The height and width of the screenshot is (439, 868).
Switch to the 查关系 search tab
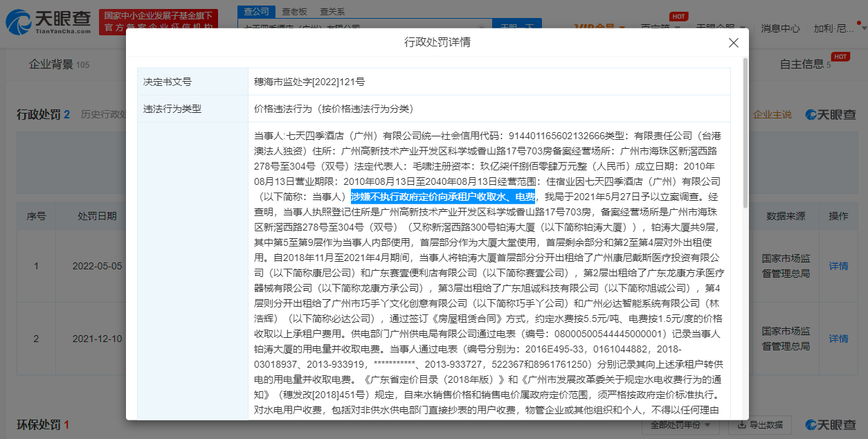[x=332, y=12]
